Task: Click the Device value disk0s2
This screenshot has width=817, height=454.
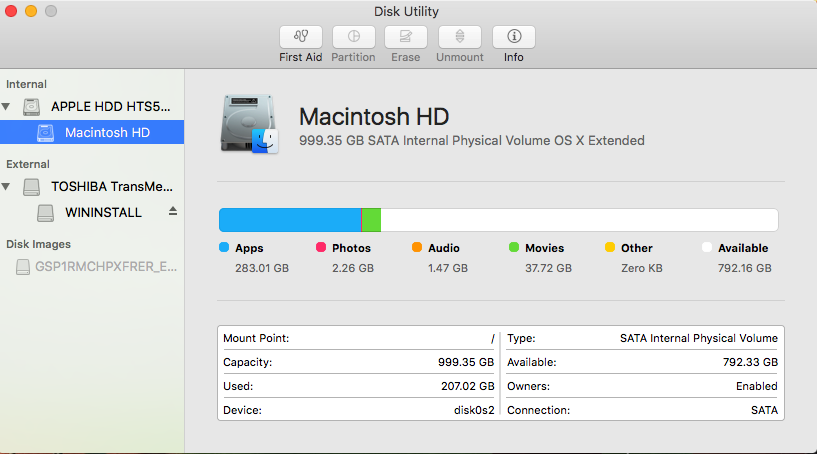Action: [474, 410]
